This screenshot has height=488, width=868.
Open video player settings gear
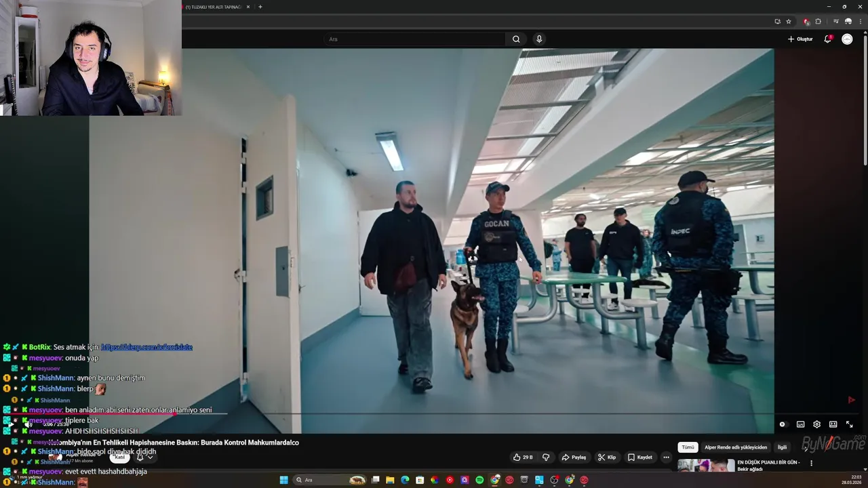(x=816, y=424)
